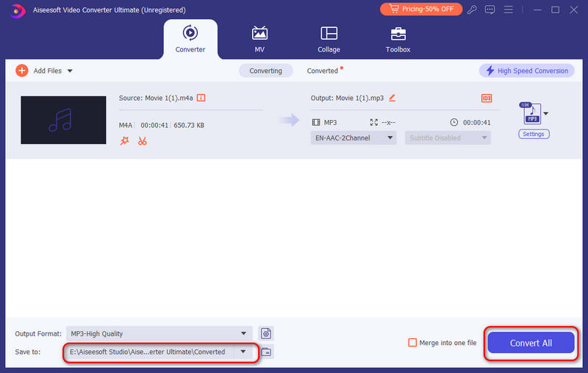Open the register key icon
Screen dimensions: 588x373
(472, 10)
